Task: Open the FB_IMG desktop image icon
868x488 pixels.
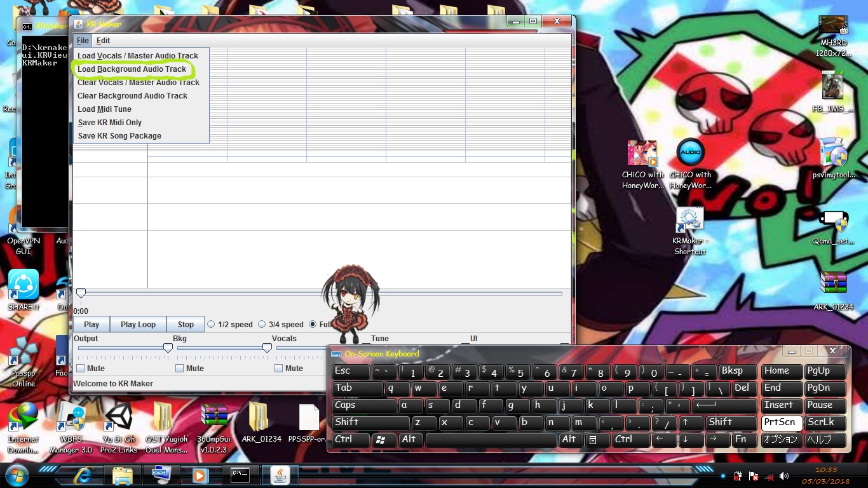Action: coord(833,92)
